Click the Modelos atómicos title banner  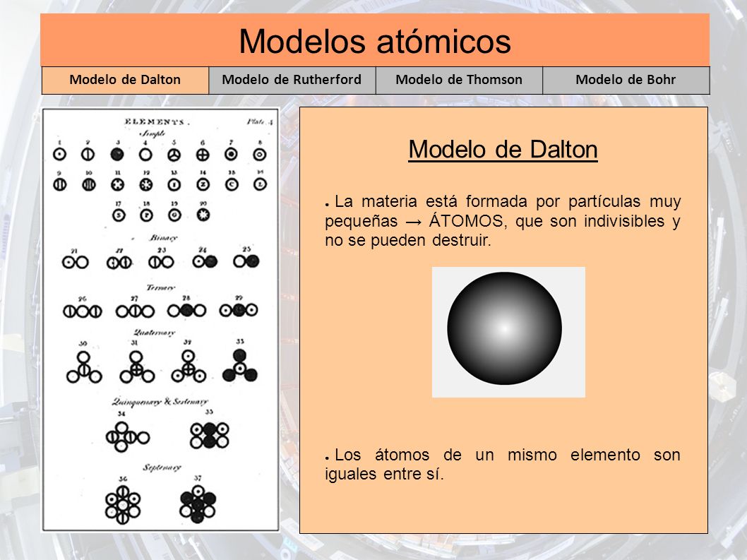[x=375, y=40]
